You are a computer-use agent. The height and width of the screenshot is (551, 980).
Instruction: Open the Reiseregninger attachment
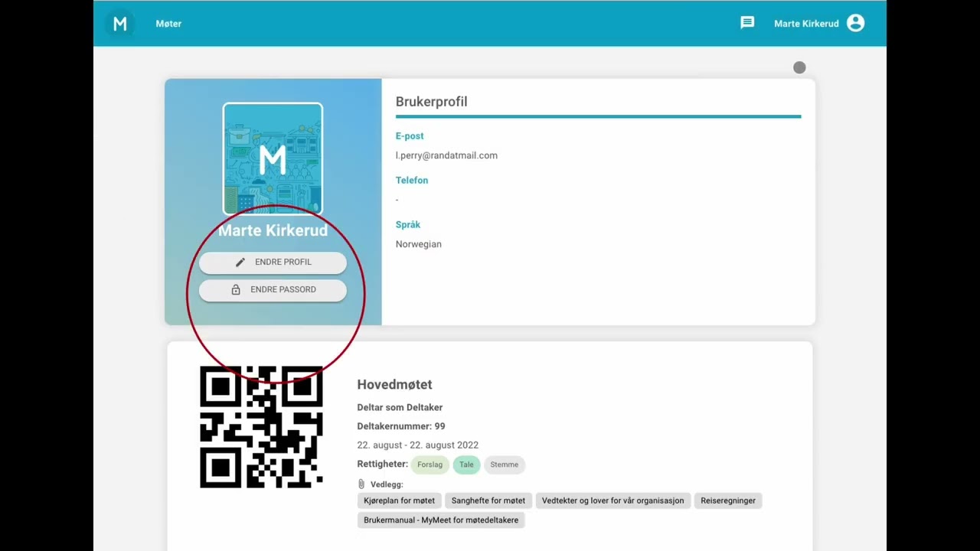[x=728, y=500]
